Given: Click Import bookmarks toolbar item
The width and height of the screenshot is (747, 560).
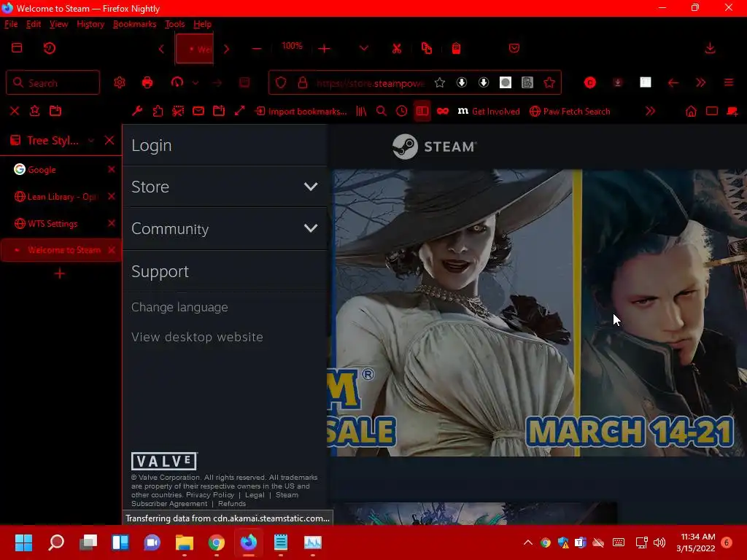Looking at the screenshot, I should tap(301, 112).
